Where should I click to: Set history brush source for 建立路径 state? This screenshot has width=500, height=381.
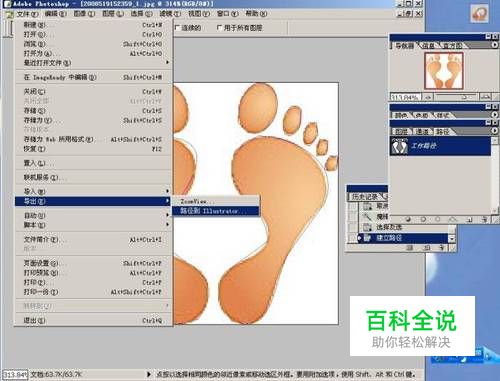click(352, 238)
